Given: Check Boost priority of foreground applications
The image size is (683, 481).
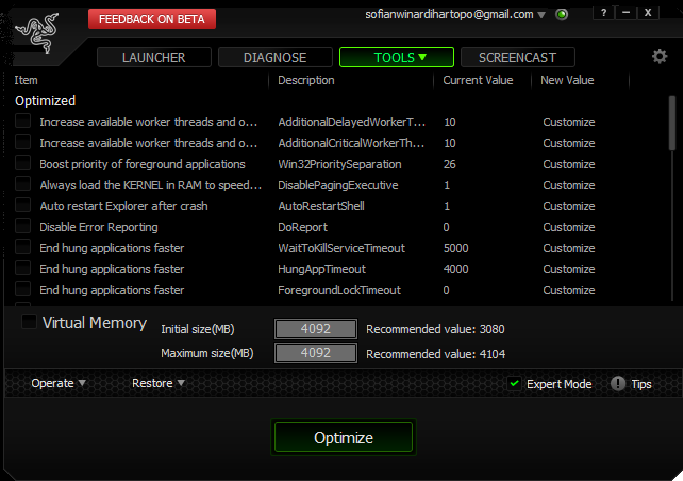Looking at the screenshot, I should pos(23,163).
